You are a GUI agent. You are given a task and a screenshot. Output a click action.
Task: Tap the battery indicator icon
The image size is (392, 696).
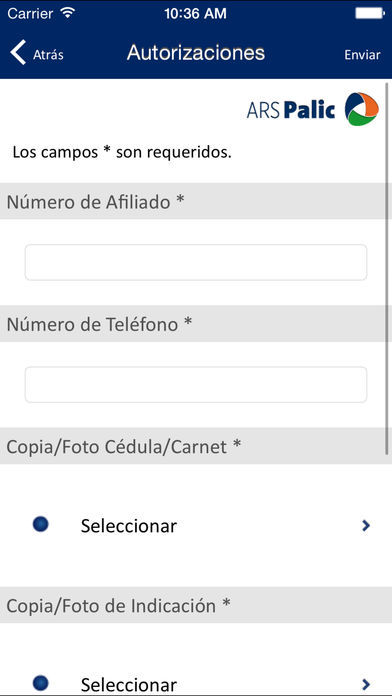[369, 13]
